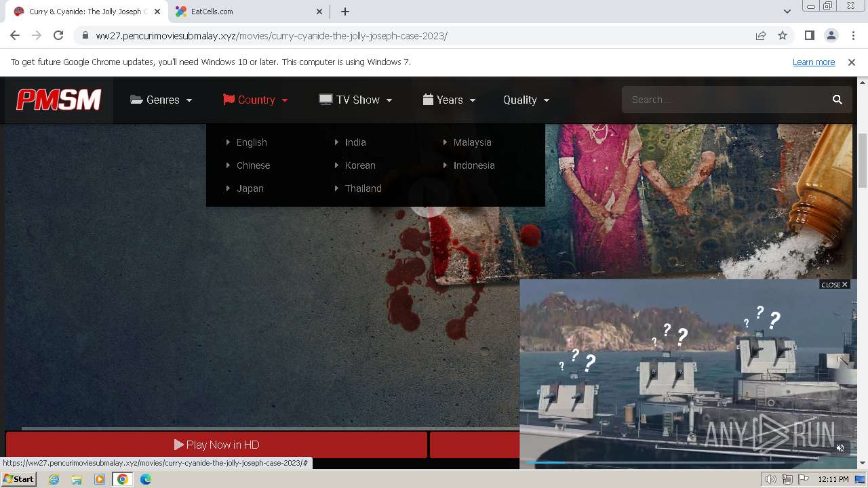Choose Japan from the Country menu
The height and width of the screenshot is (488, 868).
[250, 188]
